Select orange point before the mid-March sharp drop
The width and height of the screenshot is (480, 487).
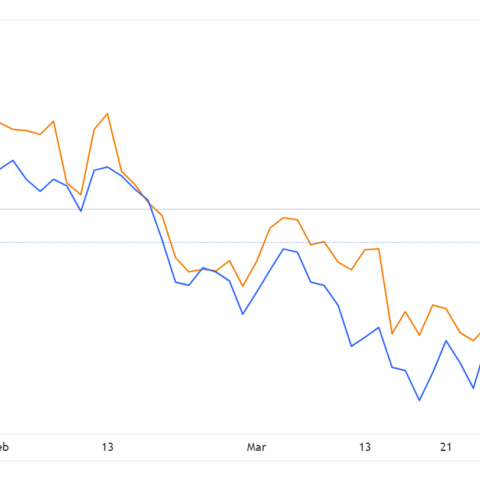[379, 249]
